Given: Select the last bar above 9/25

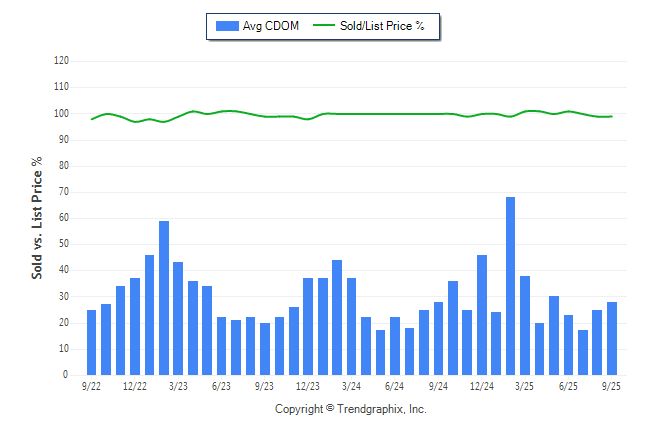Looking at the screenshot, I should (611, 338).
